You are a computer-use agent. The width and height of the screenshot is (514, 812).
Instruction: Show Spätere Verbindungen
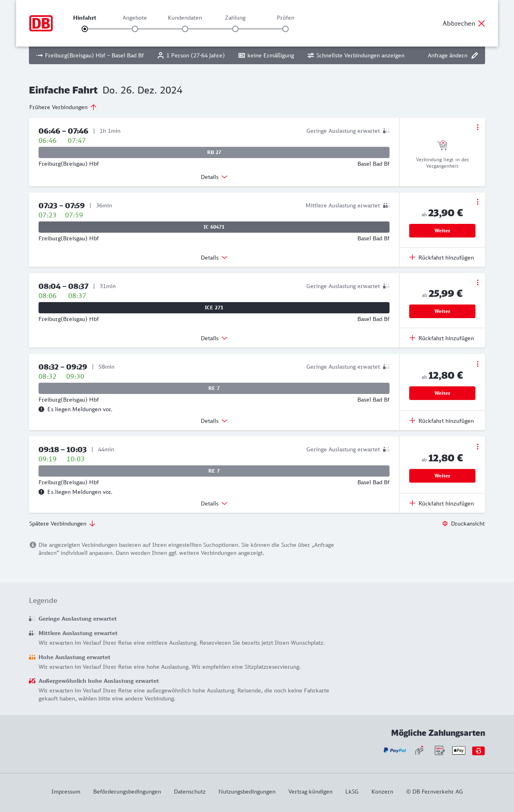(62, 524)
